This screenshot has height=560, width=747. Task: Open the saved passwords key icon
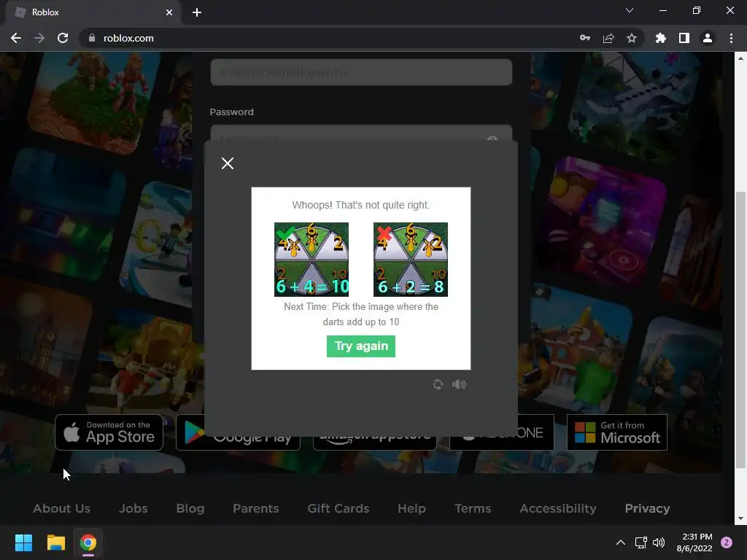pyautogui.click(x=585, y=38)
